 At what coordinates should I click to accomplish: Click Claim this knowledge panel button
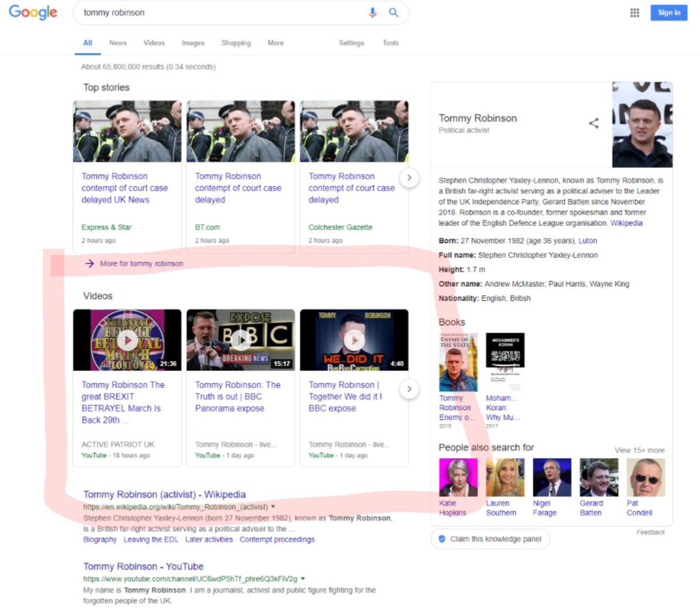pyautogui.click(x=490, y=539)
